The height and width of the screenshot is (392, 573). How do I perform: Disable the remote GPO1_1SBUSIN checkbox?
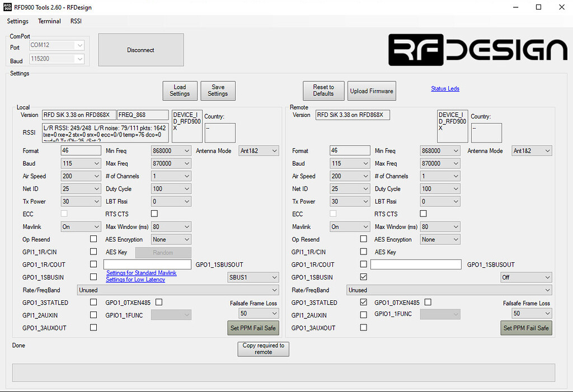pyautogui.click(x=364, y=277)
